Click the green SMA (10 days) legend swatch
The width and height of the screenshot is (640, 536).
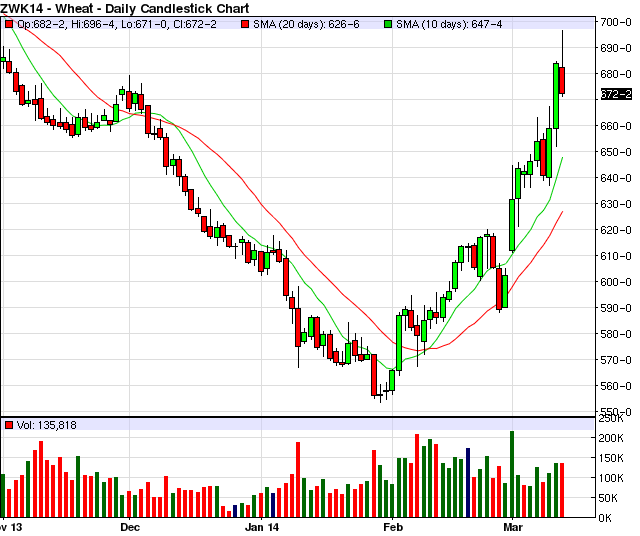coord(388,24)
